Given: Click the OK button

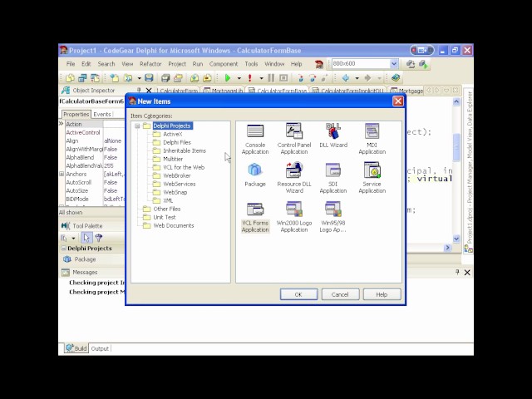Looking at the screenshot, I should point(298,294).
